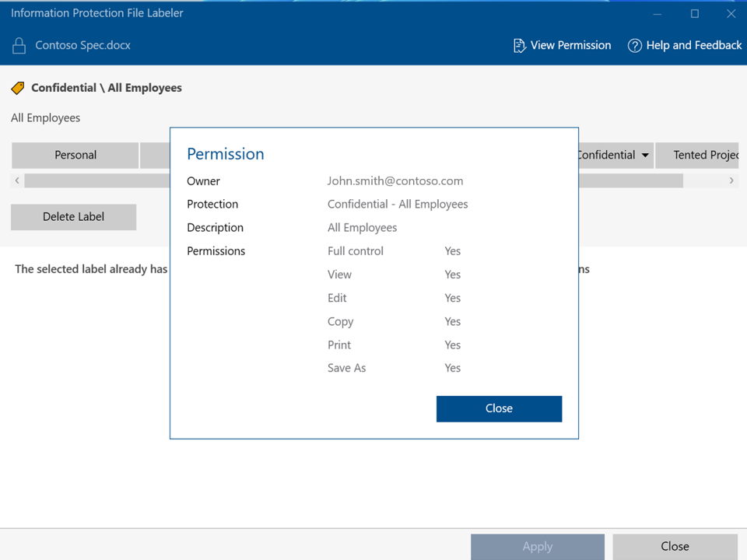Expand the Confidential label dropdown arrow

[x=645, y=156]
